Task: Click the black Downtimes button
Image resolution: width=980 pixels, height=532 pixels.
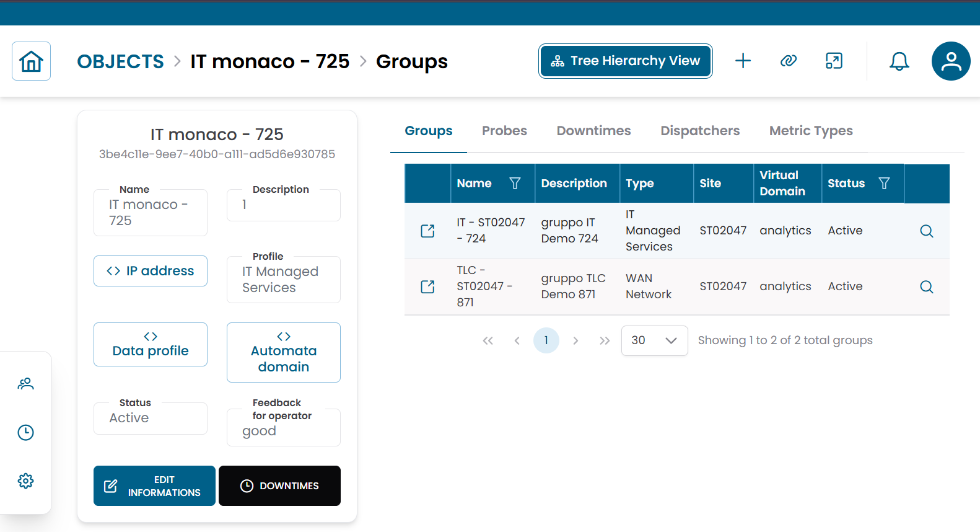Action: (x=279, y=486)
